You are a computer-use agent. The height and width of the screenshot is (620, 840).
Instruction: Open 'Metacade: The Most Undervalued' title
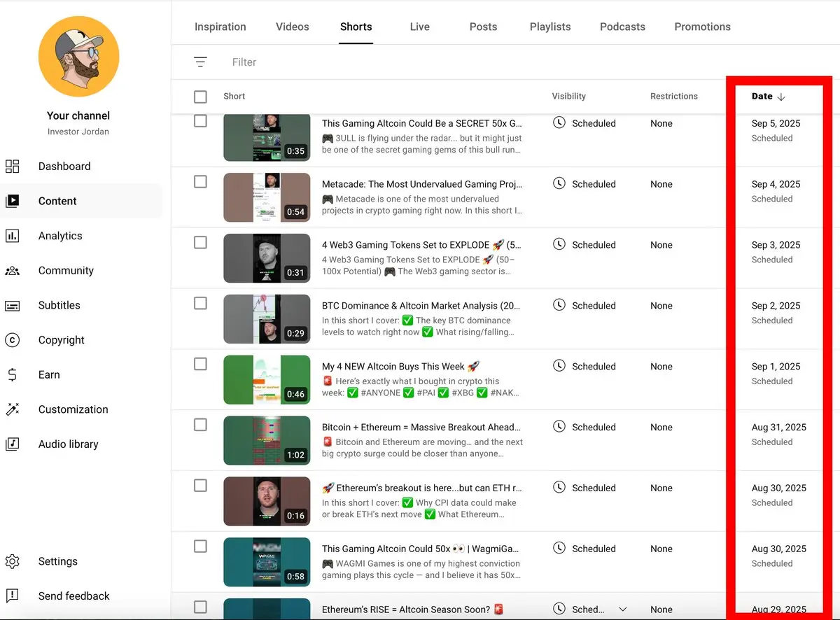click(422, 185)
